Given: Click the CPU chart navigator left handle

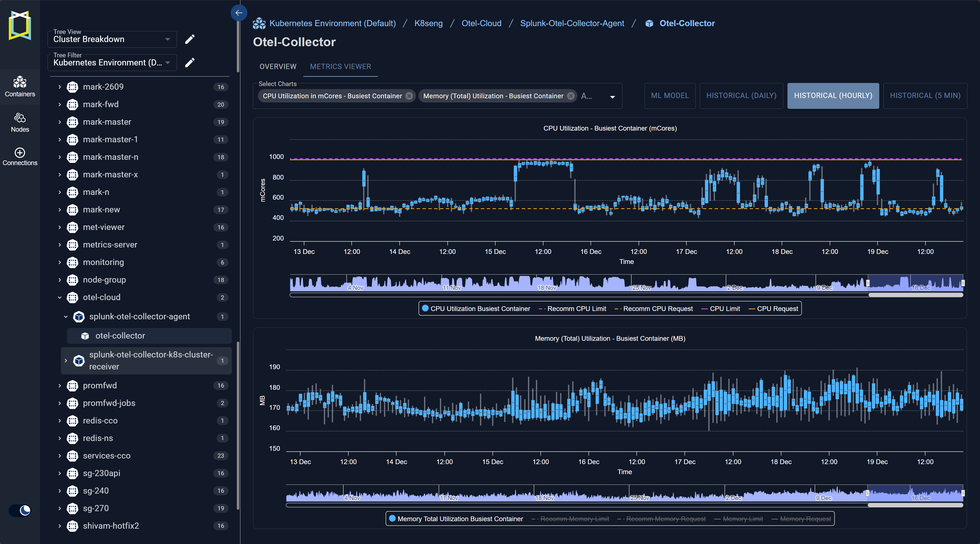Looking at the screenshot, I should click(868, 283).
